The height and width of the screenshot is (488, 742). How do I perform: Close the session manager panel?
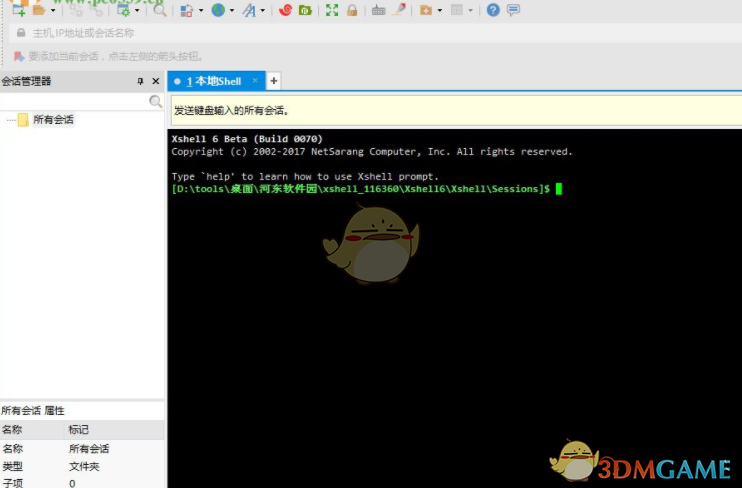(155, 81)
